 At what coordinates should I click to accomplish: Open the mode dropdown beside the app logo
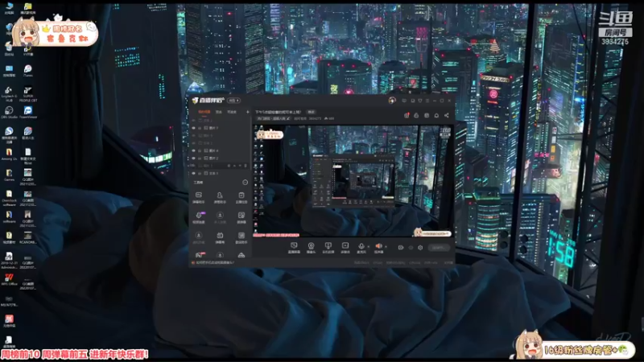coord(233,100)
